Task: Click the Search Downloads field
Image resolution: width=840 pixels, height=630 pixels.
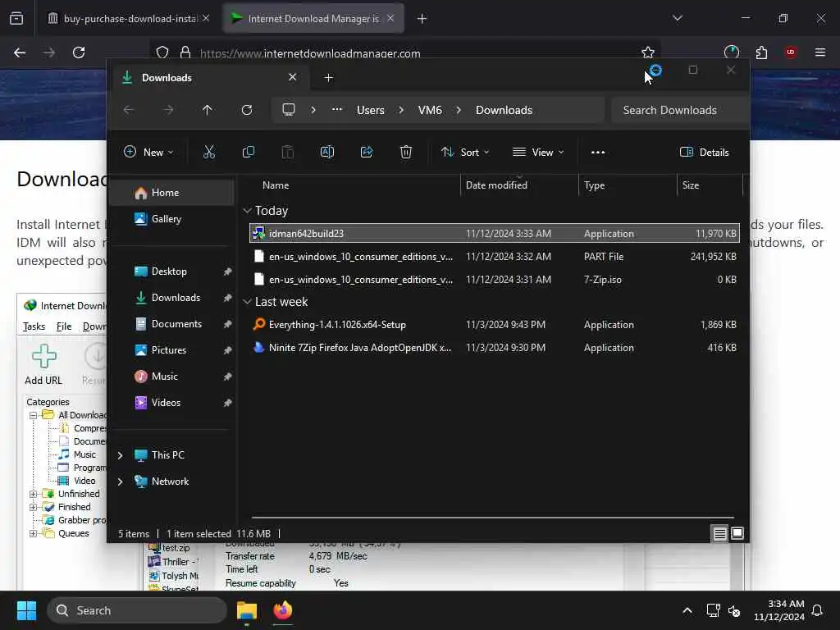Action: (x=679, y=110)
